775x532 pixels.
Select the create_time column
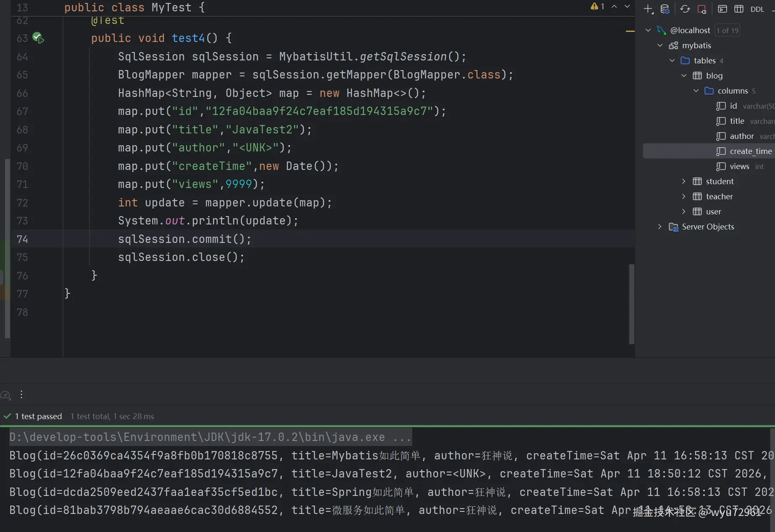(709, 151)
